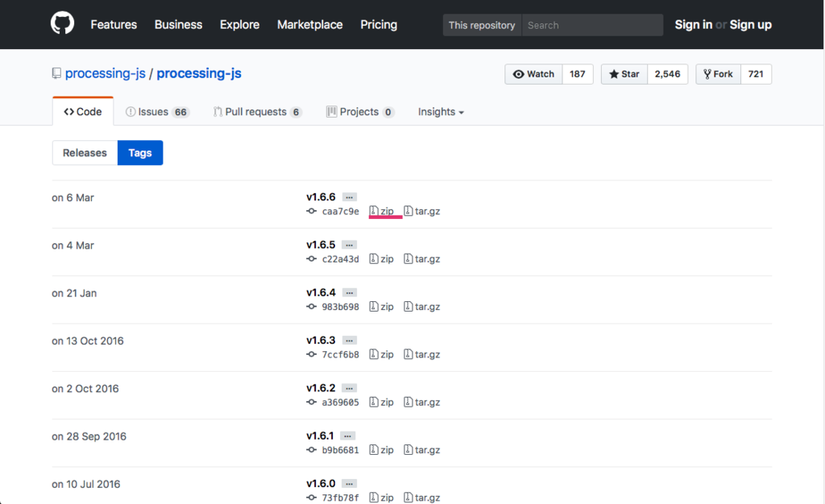825x504 pixels.
Task: Expand the ellipsis for v1.6.6
Action: click(x=350, y=197)
